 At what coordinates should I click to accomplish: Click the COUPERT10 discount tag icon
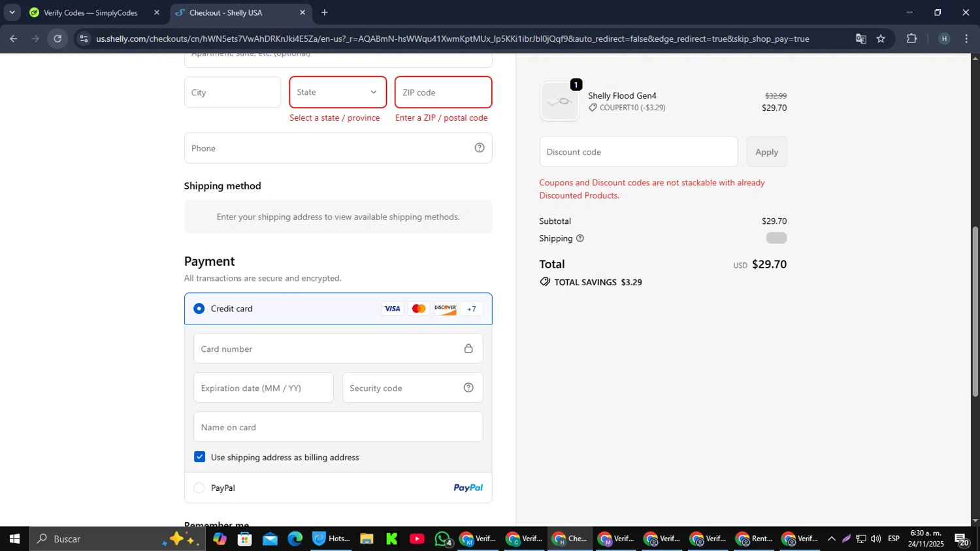click(593, 108)
